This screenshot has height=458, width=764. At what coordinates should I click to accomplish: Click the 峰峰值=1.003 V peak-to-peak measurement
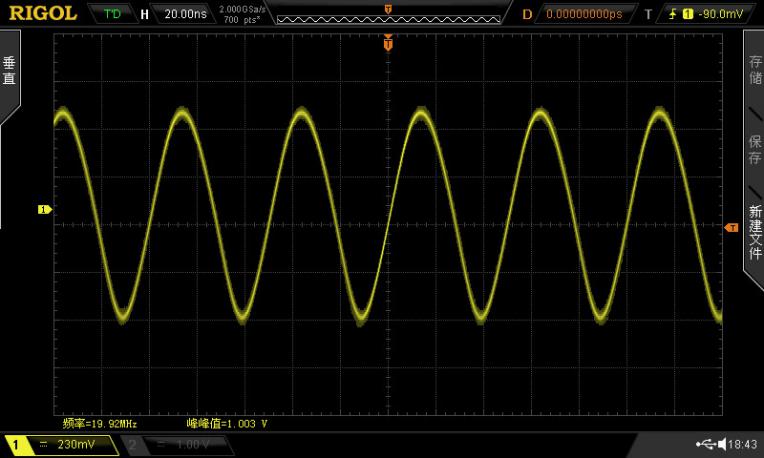227,423
